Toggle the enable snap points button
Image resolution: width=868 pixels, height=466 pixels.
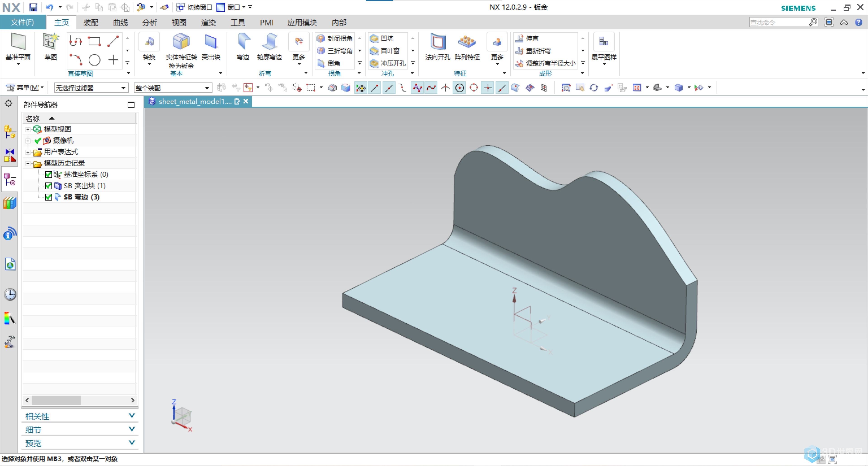click(x=361, y=88)
